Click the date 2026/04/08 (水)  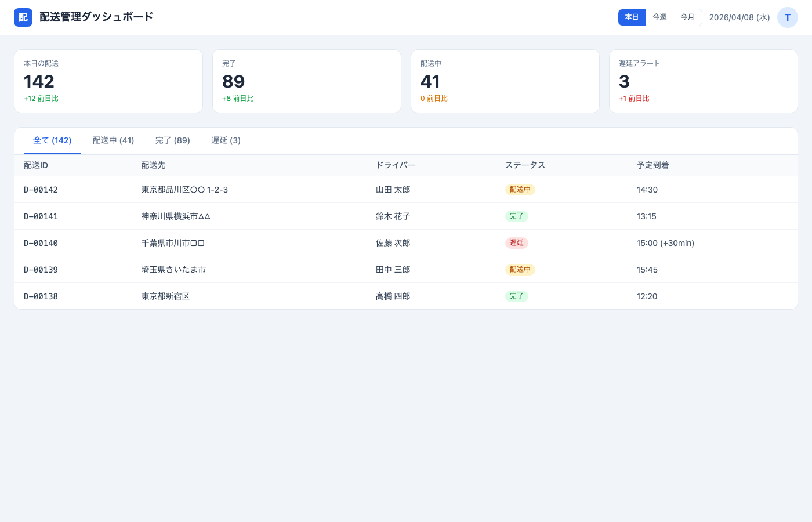click(739, 17)
